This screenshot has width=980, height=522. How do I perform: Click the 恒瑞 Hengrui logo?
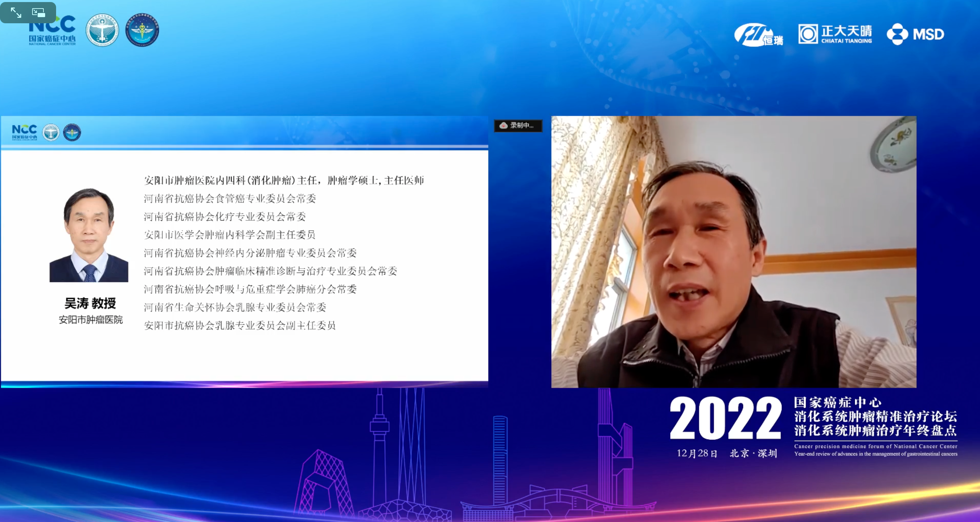tap(758, 35)
